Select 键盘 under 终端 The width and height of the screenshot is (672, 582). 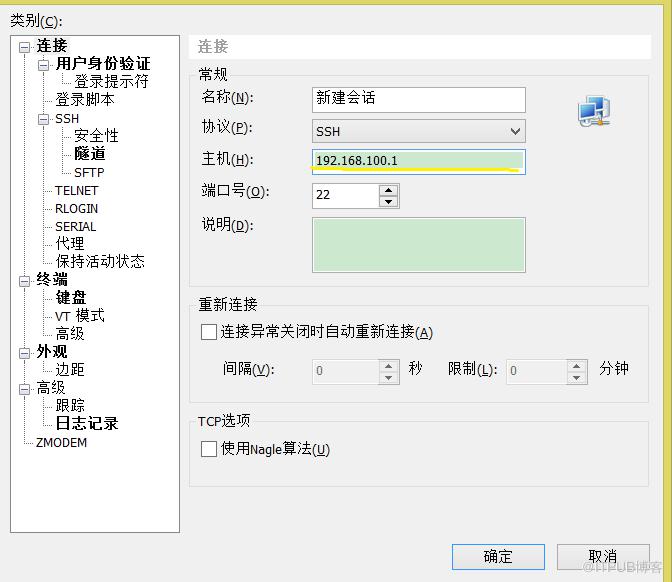point(71,297)
